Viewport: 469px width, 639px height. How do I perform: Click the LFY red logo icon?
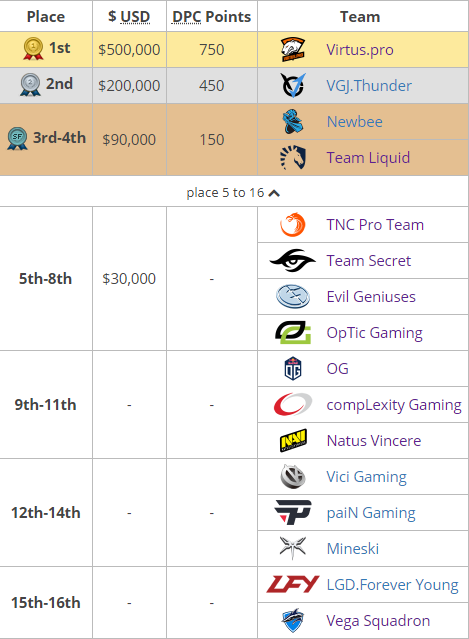coord(293,584)
